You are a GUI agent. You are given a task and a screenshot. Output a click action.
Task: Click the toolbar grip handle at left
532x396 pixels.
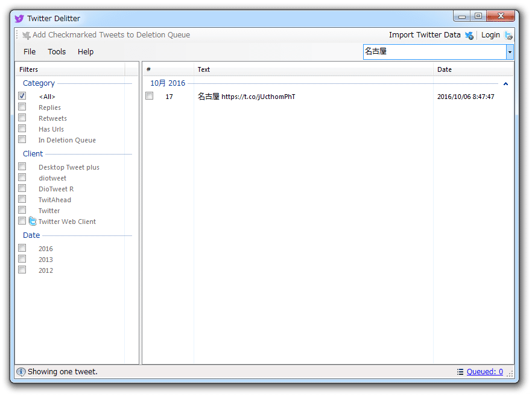(17, 35)
